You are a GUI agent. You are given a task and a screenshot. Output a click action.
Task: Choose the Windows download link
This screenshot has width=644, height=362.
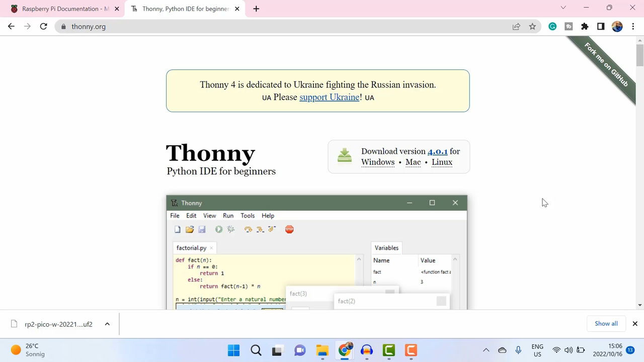378,162
